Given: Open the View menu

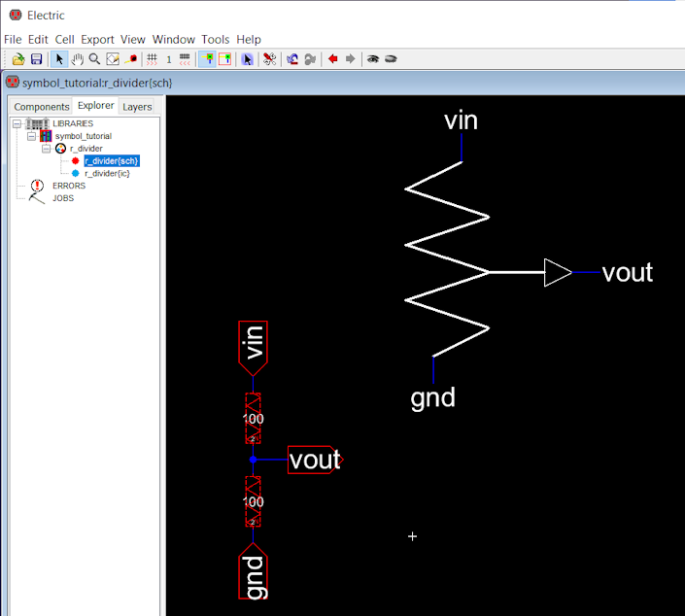Looking at the screenshot, I should [x=133, y=39].
